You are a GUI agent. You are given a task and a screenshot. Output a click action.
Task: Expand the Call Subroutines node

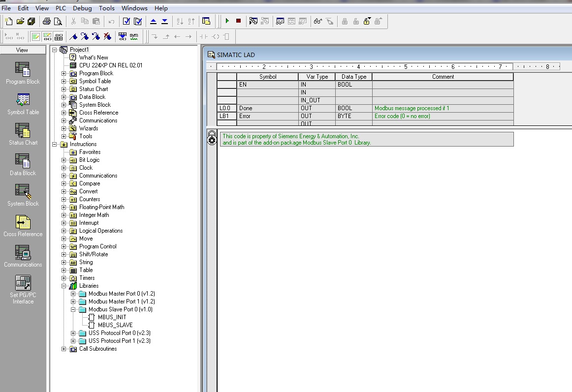(64, 349)
